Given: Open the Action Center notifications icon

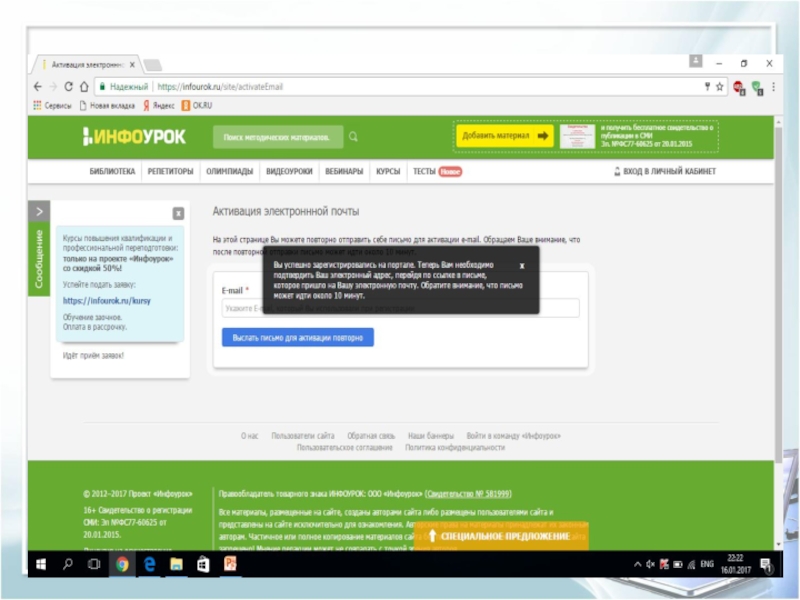Looking at the screenshot, I should coord(765,565).
